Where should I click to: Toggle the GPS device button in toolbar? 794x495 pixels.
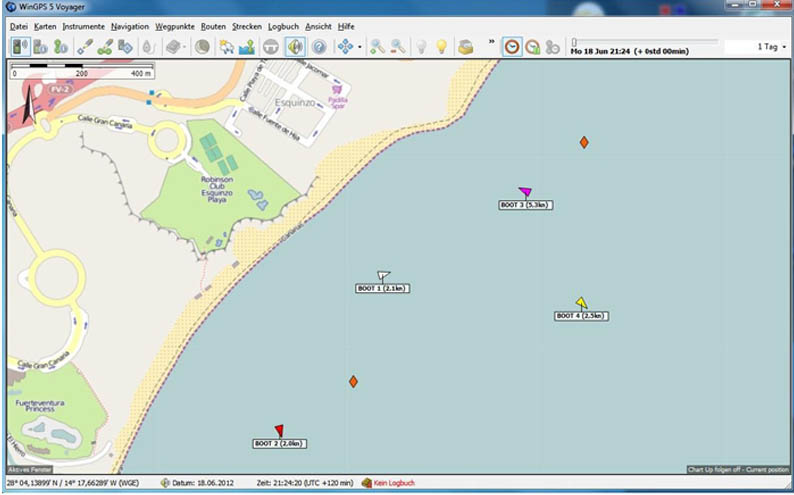point(20,47)
